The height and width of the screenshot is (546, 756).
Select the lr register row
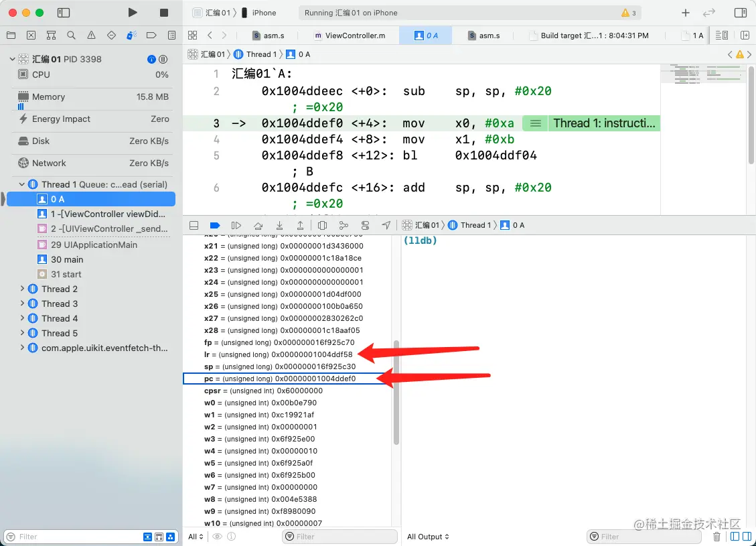[x=287, y=354]
